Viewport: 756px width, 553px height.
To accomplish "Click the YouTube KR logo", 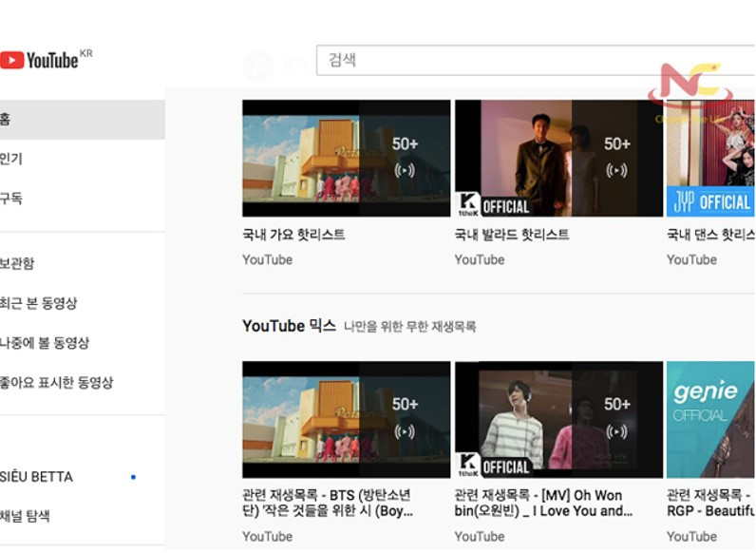I will [x=47, y=60].
